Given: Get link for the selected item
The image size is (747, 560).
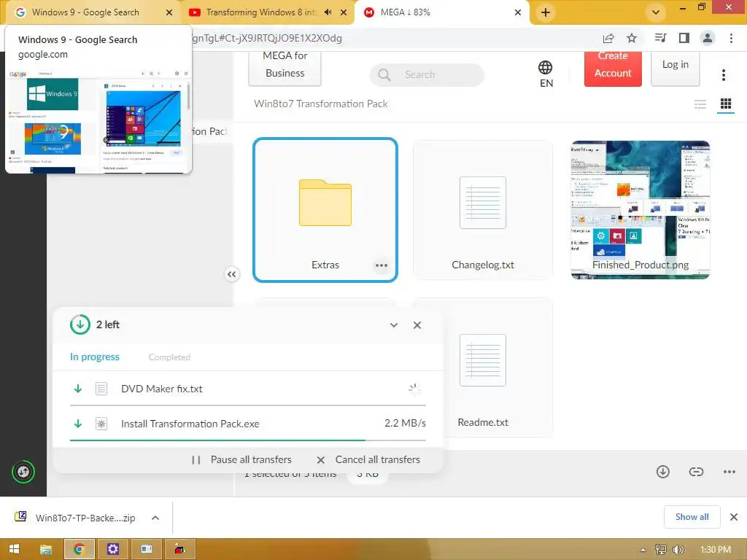Looking at the screenshot, I should point(696,472).
